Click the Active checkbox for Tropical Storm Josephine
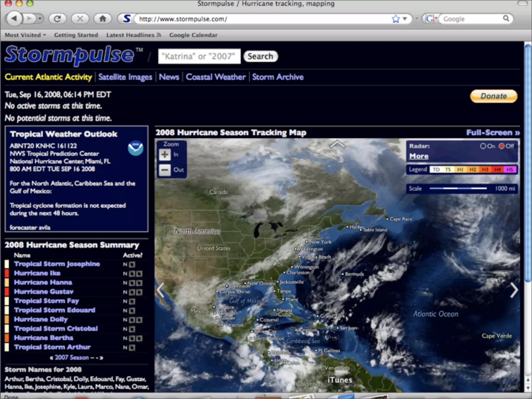This screenshot has width=532, height=399. [132, 264]
